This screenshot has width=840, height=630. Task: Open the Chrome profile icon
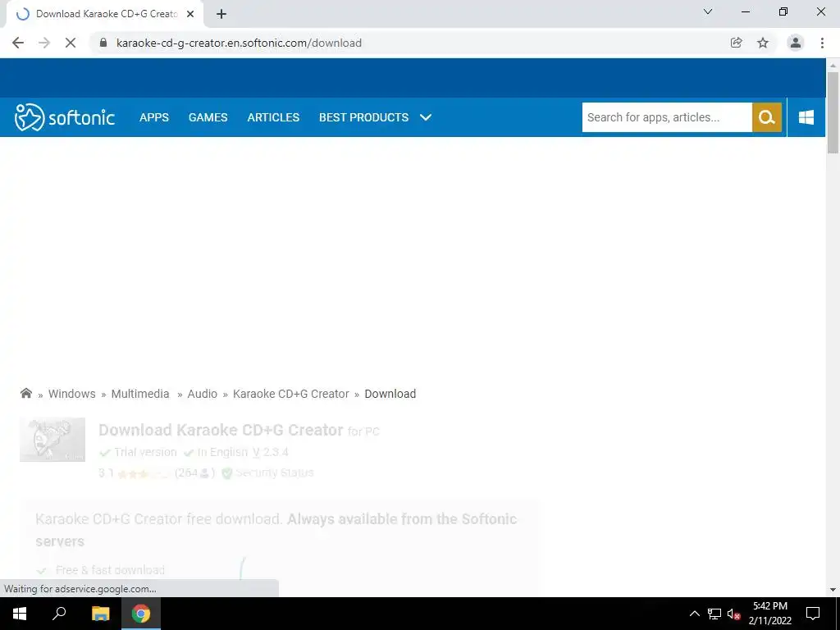click(796, 43)
